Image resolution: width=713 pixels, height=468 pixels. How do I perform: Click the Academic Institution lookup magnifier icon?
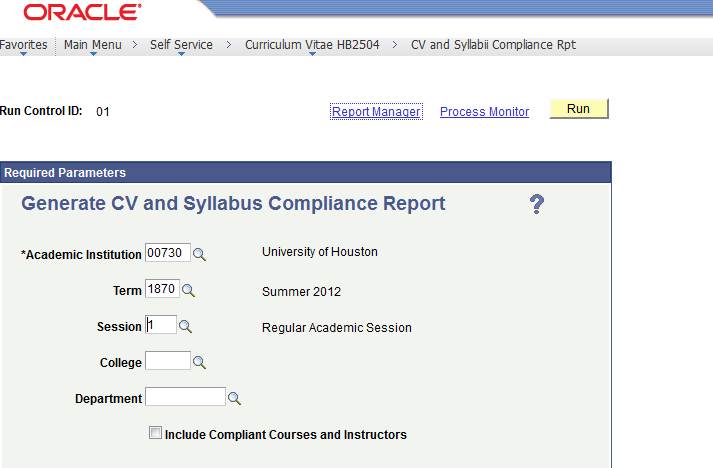(199, 254)
